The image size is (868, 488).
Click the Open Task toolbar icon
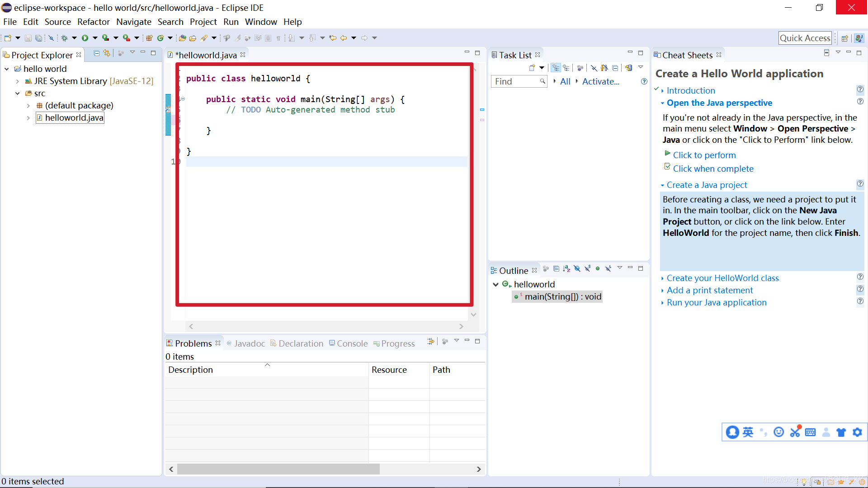(193, 38)
